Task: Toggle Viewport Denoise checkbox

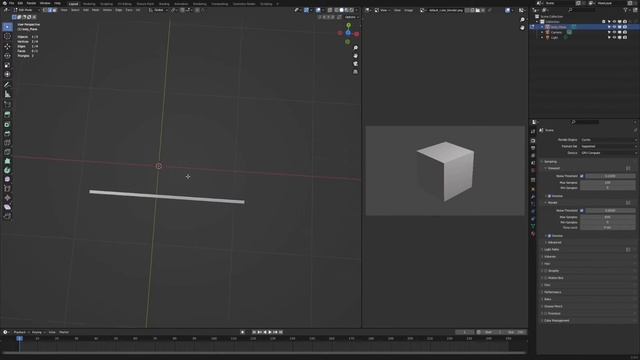Action: pos(549,196)
